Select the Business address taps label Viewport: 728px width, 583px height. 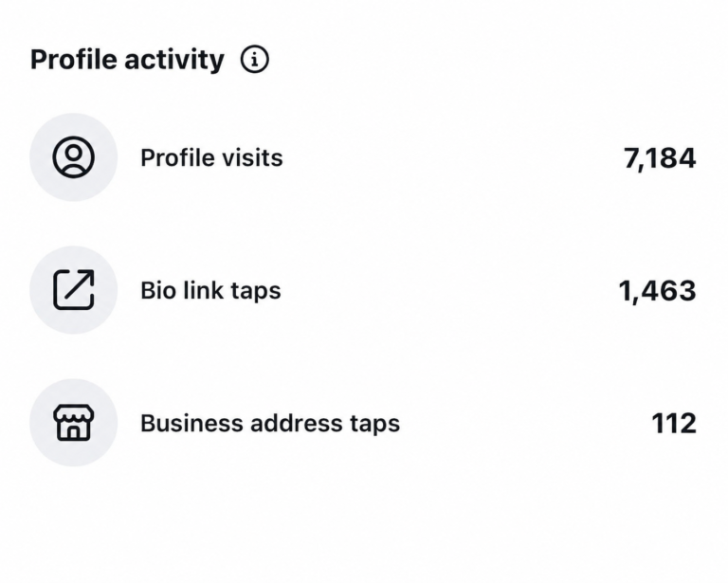click(x=270, y=424)
